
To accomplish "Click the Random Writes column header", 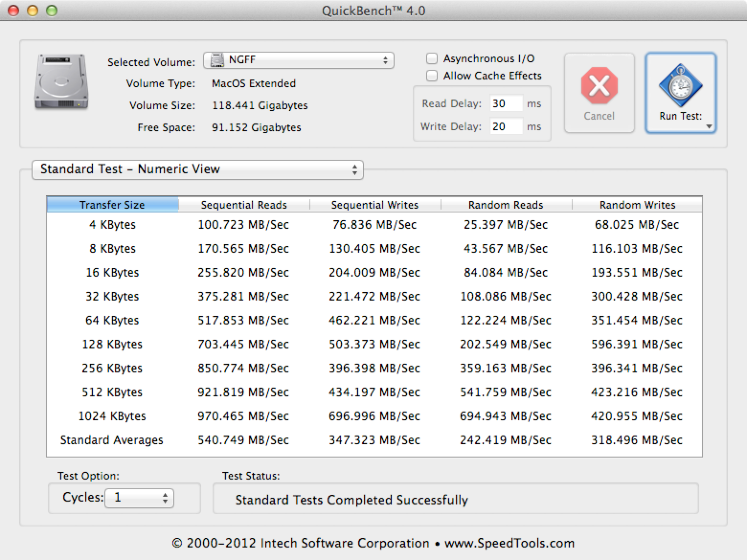I will point(637,205).
